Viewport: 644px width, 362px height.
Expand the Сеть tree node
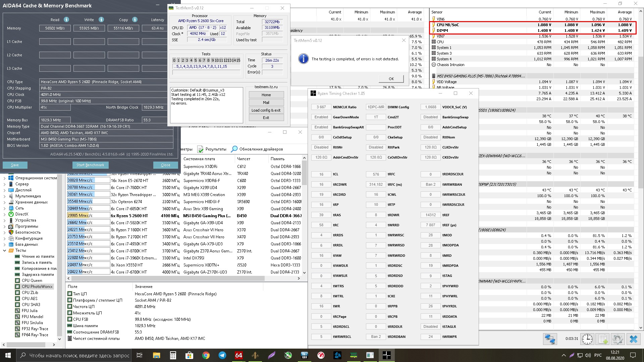(x=4, y=208)
